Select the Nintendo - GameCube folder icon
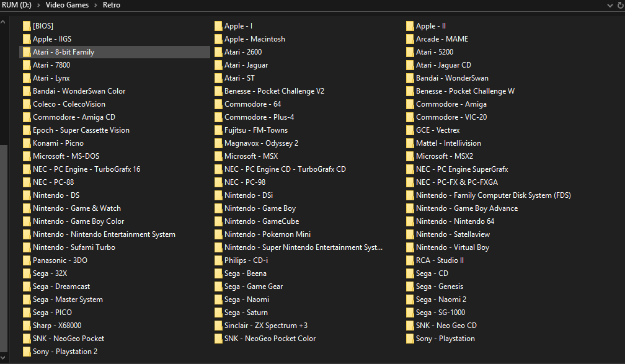 coord(219,221)
